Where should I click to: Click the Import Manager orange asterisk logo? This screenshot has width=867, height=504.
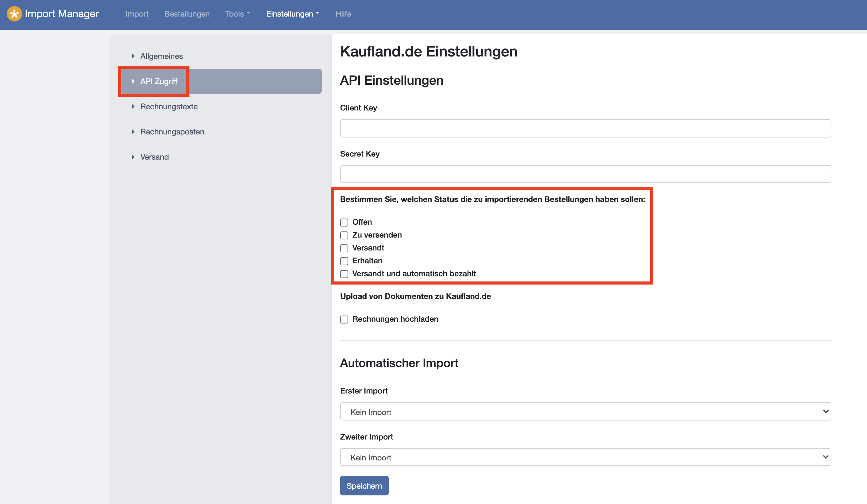14,14
